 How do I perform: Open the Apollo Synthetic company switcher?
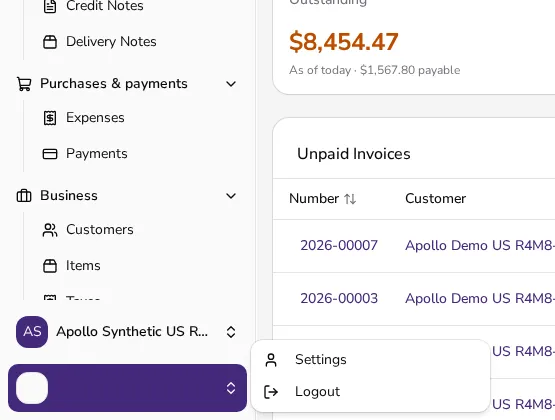(x=127, y=332)
